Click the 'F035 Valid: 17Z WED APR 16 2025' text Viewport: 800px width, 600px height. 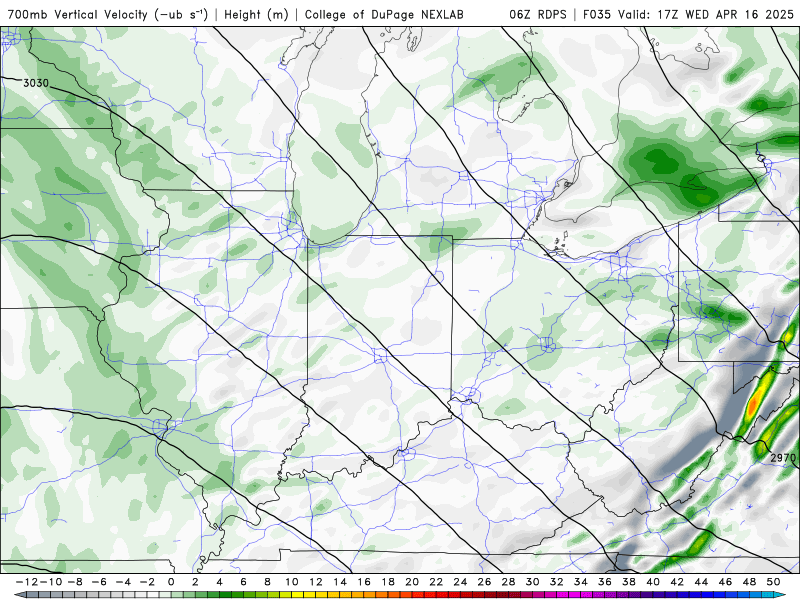[688, 14]
